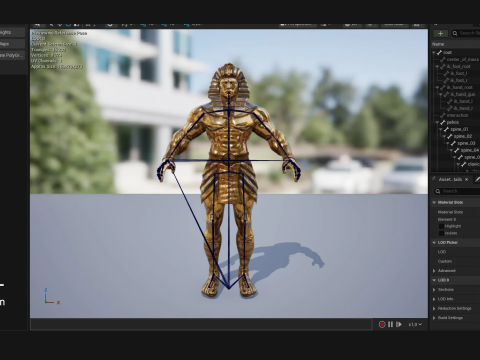Screen dimensions: 480x360
Task: Click the ik_foot_root bone icon
Action: [x=443, y=66]
